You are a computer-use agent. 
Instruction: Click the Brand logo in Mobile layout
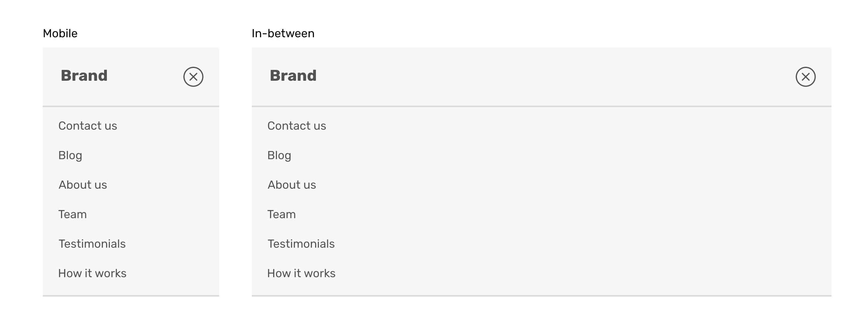click(84, 76)
